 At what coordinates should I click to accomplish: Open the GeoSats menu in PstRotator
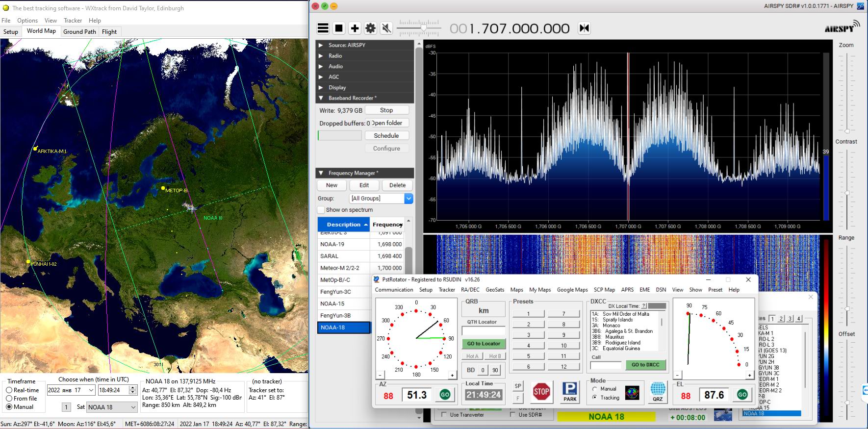[x=495, y=290]
